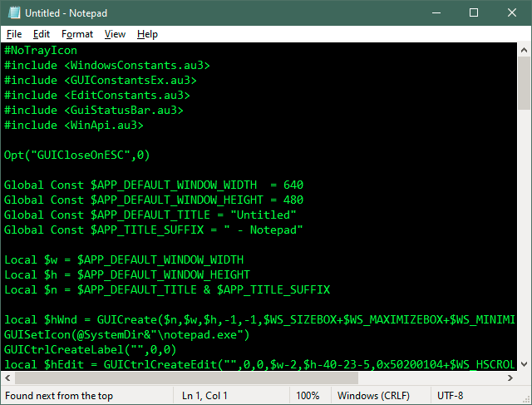This screenshot has width=532, height=405.
Task: Open the File menu
Action: click(14, 34)
